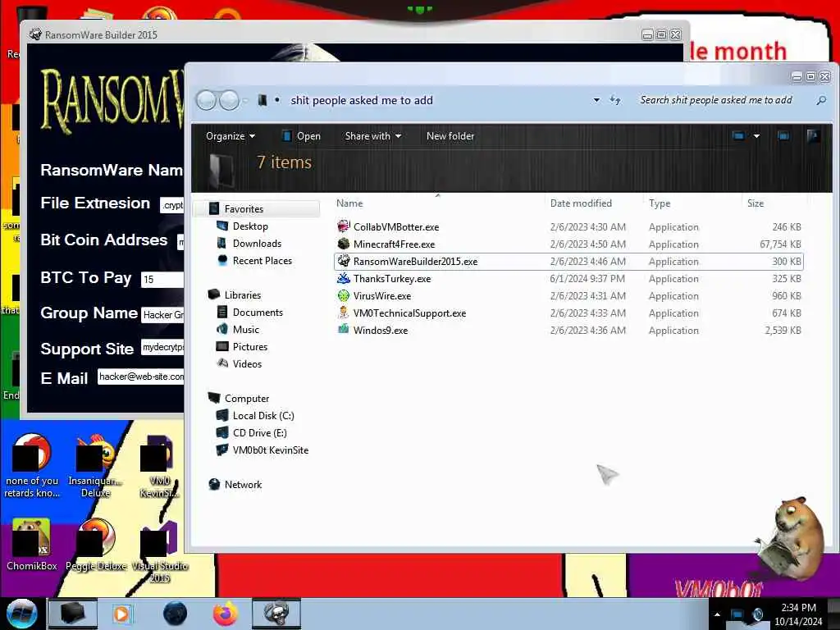Screen dimensions: 840x630
Task: Open the media player taskbar icon
Action: tap(121, 614)
